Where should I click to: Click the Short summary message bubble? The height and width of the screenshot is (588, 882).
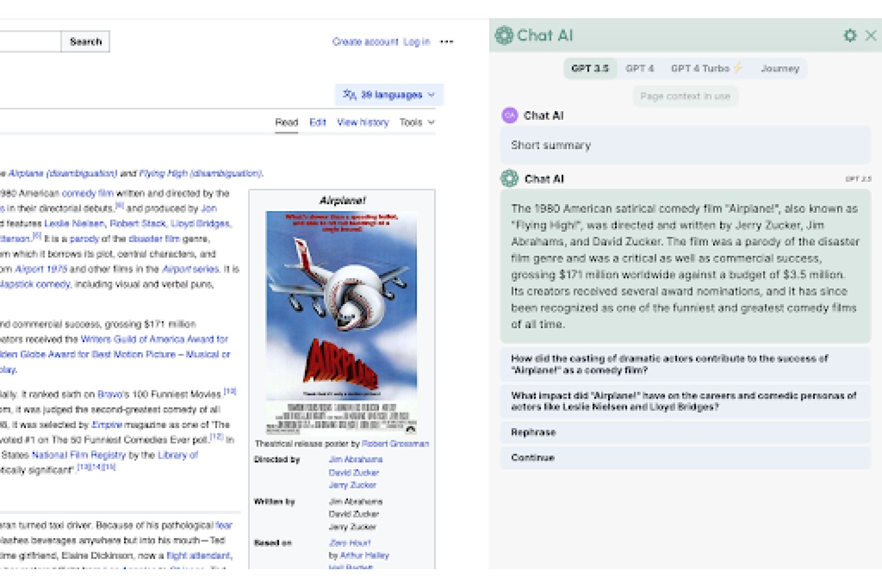click(x=685, y=145)
